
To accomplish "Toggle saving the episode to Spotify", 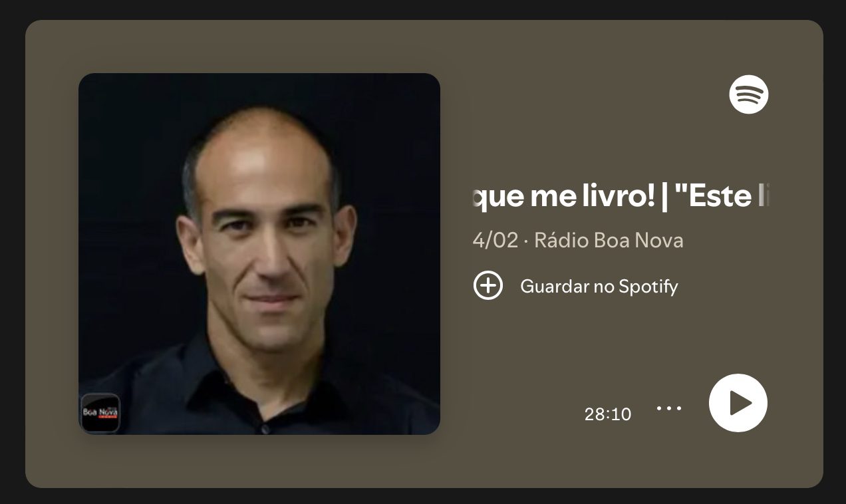I will pyautogui.click(x=488, y=285).
